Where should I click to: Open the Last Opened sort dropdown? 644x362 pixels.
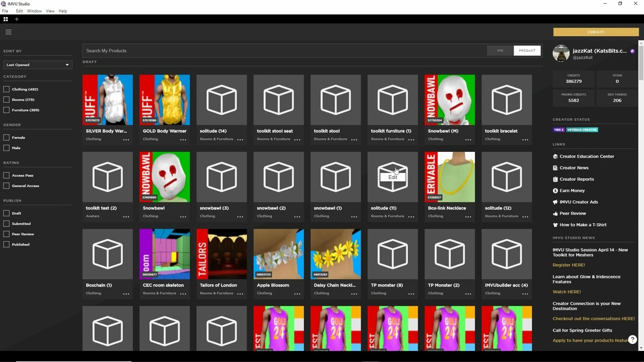tap(38, 65)
